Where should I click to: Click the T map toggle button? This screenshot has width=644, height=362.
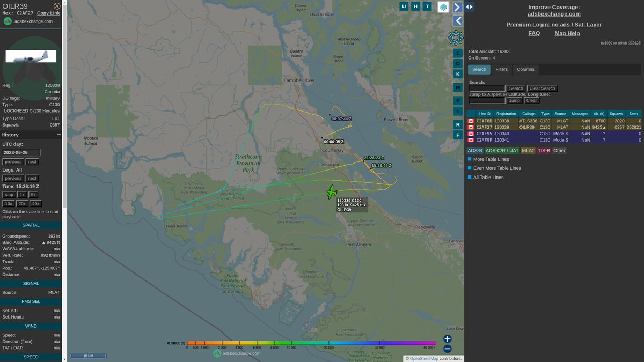[427, 6]
